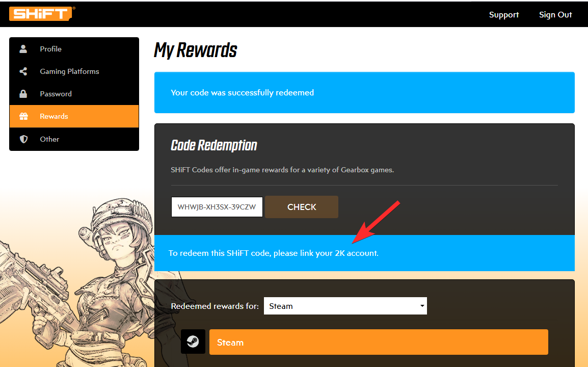The height and width of the screenshot is (367, 588).
Task: Click the dropdown arrow beside Steam
Action: coord(422,306)
